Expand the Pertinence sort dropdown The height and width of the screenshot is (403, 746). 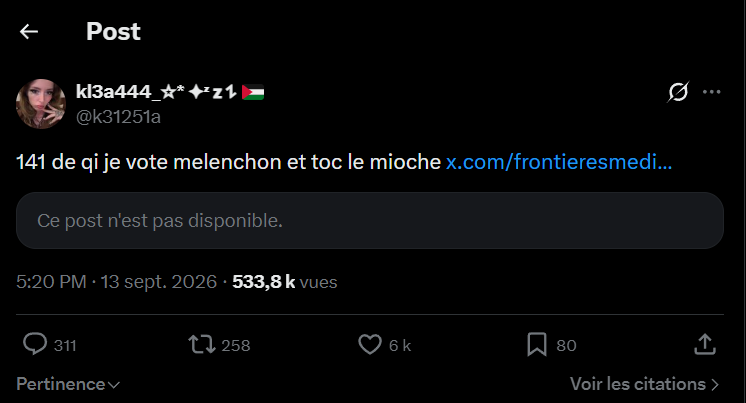tap(68, 384)
